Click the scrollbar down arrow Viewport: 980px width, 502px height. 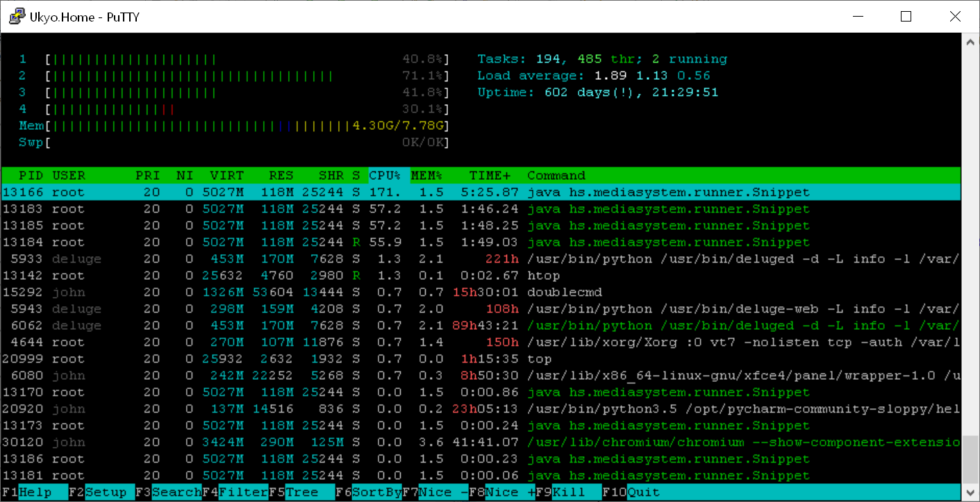(971, 492)
